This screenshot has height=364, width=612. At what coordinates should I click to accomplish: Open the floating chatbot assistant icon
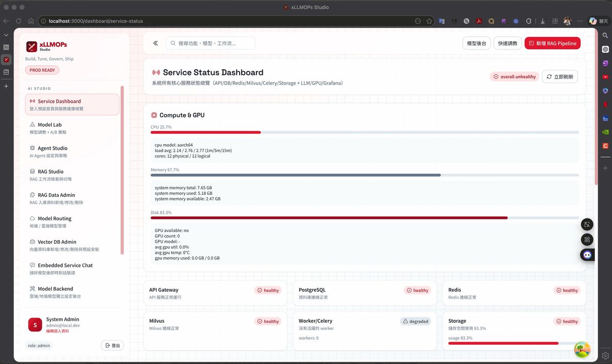coord(588,254)
